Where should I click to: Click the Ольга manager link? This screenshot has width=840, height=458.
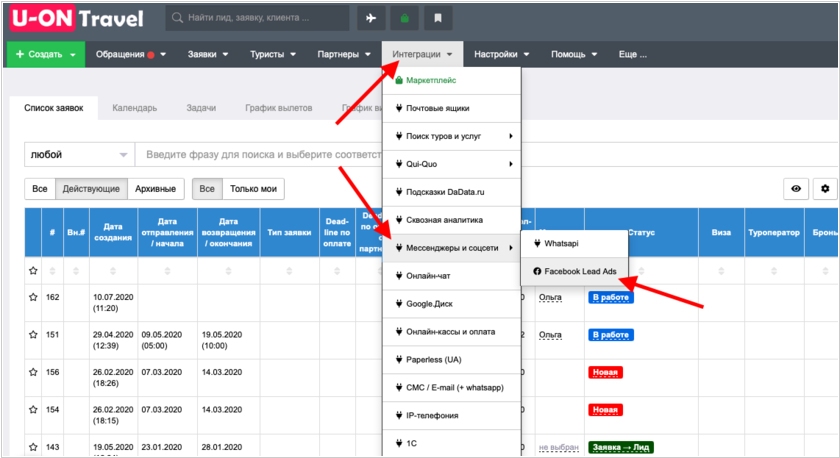(550, 297)
